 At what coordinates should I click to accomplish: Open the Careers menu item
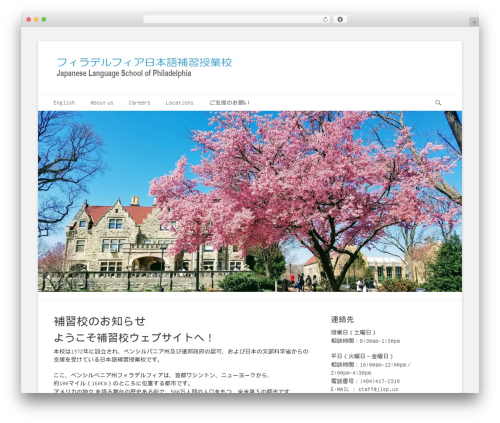139,103
